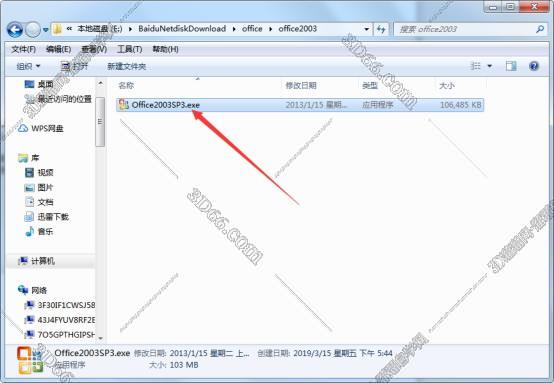Open the 文档 library
The height and width of the screenshot is (383, 554).
45,202
